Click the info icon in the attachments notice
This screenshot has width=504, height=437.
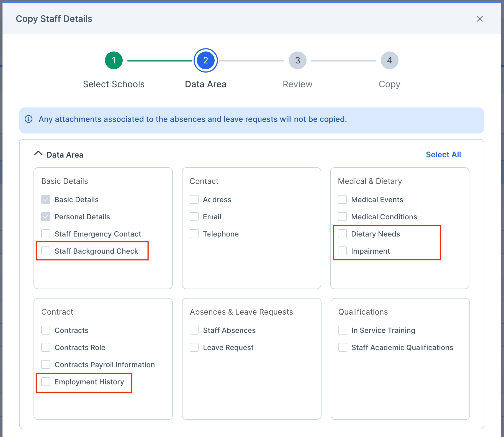pyautogui.click(x=29, y=119)
